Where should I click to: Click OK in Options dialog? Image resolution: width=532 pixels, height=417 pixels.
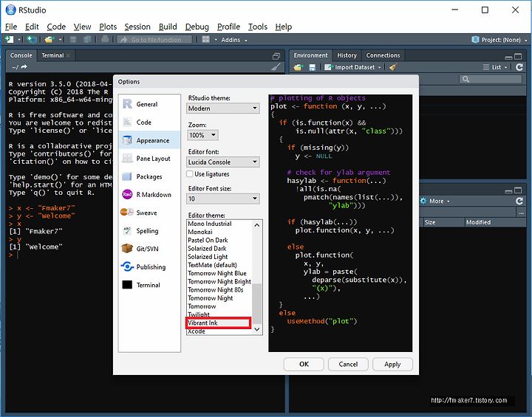(x=304, y=364)
